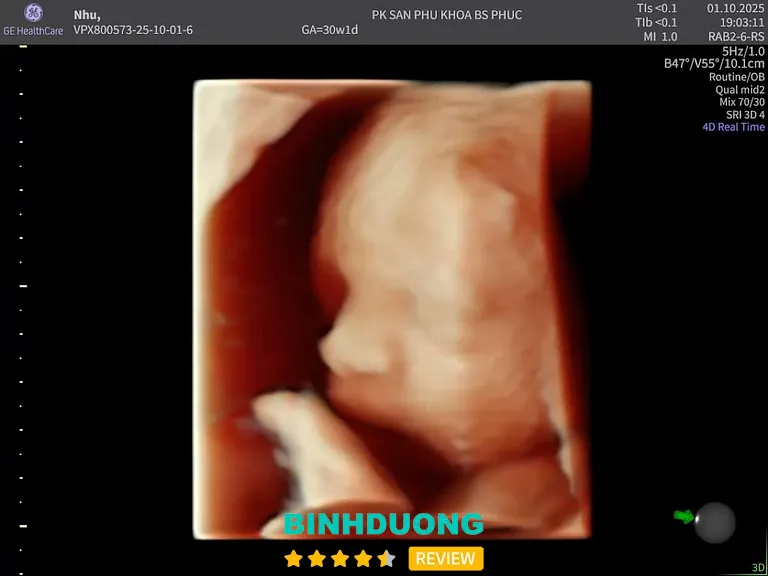This screenshot has height=576, width=768.
Task: Click the gray light source sphere
Action: pyautogui.click(x=715, y=523)
